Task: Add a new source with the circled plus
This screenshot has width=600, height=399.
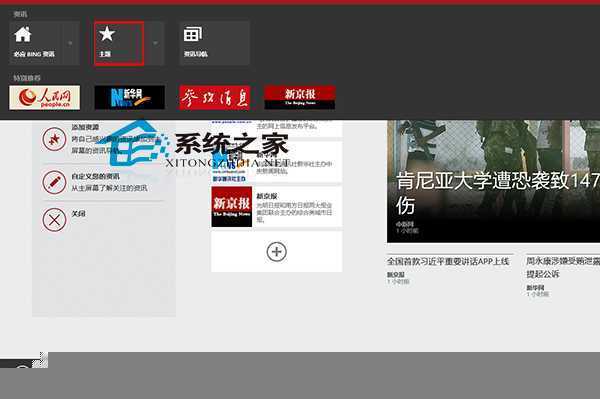Action: click(x=276, y=252)
